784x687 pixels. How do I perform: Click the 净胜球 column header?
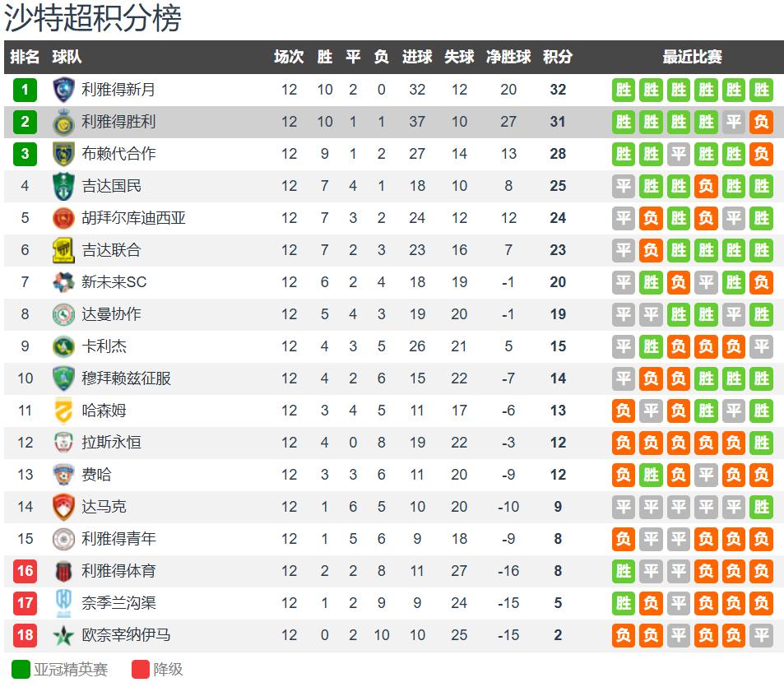click(508, 57)
